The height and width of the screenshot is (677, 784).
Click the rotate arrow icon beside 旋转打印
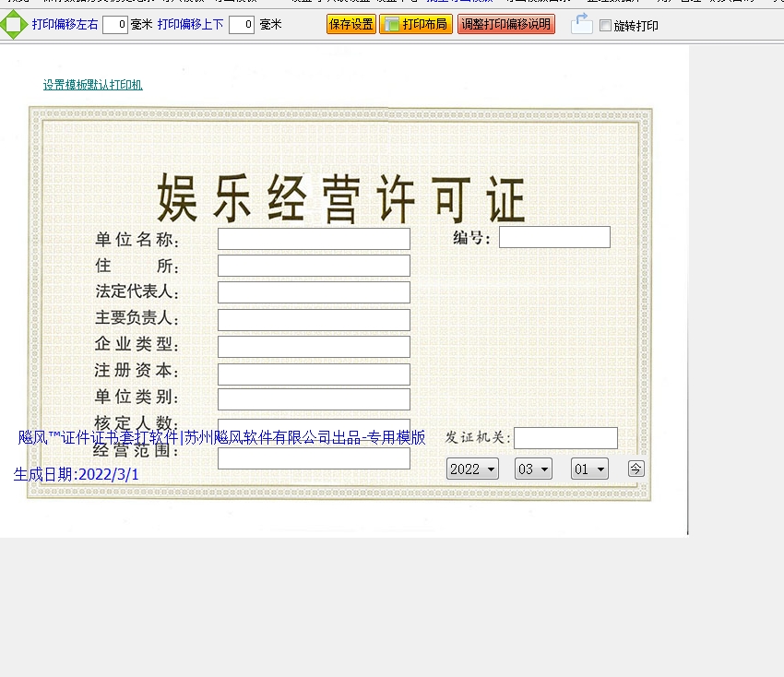581,24
